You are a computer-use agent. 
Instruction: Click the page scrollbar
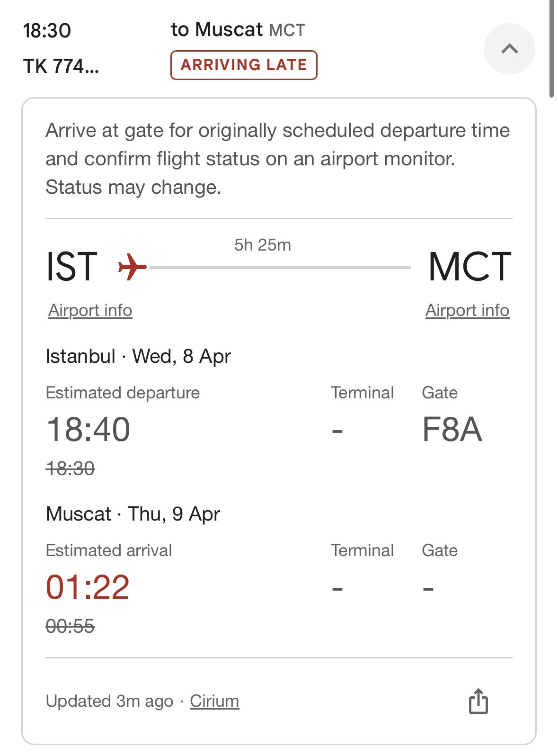point(551,47)
